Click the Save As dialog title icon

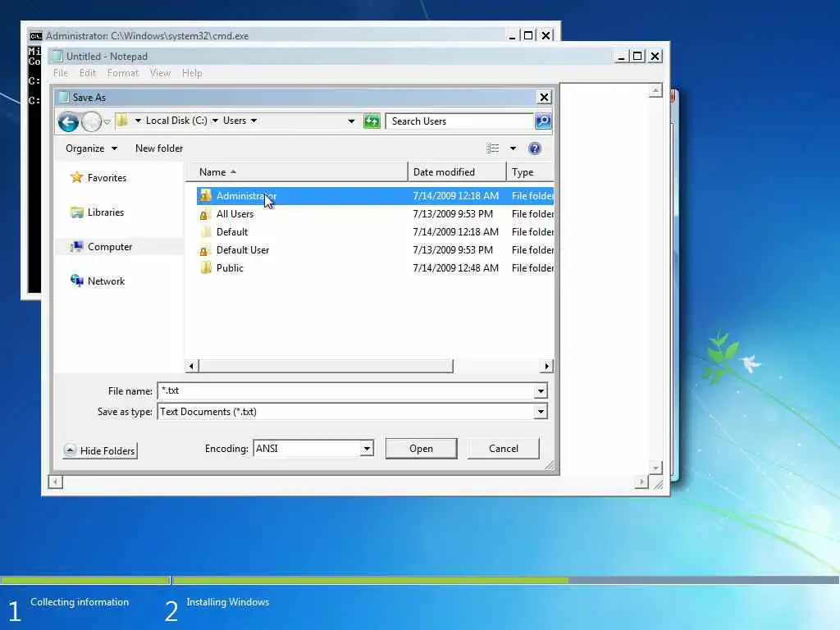[64, 97]
